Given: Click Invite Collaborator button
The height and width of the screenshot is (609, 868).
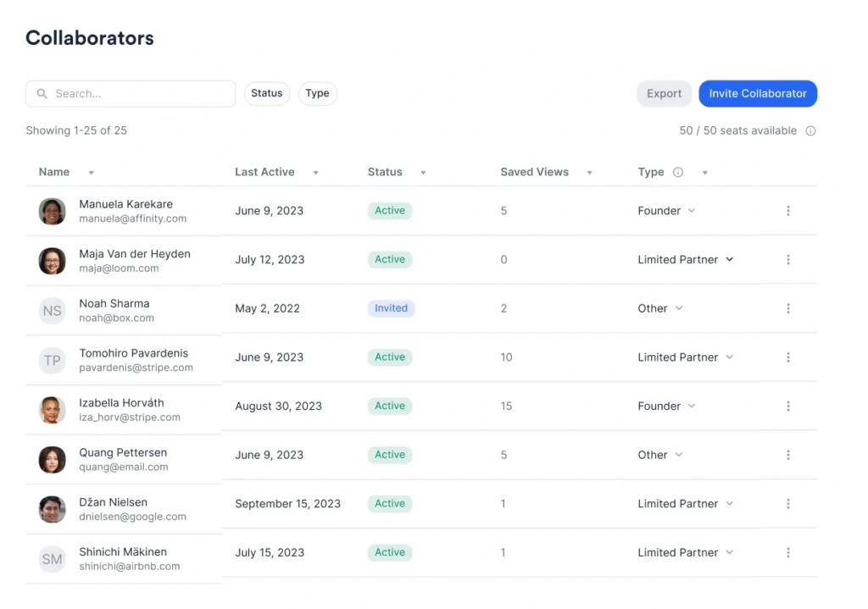Looking at the screenshot, I should click(758, 94).
